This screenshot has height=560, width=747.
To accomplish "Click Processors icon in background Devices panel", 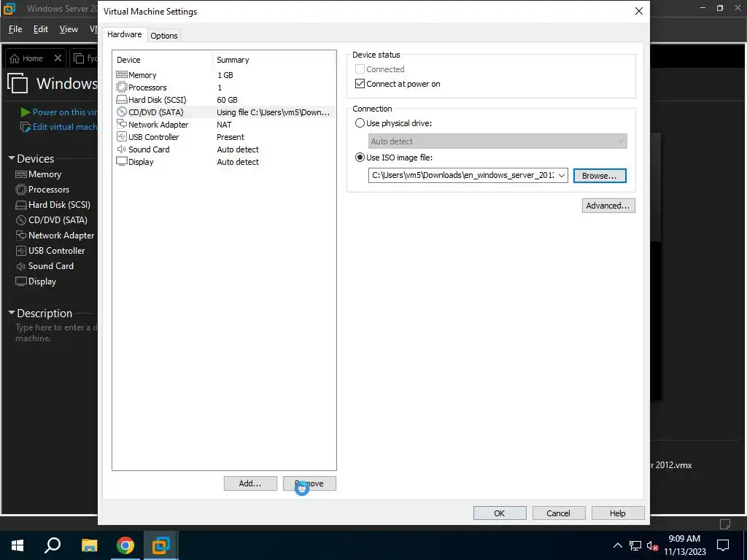I will tap(21, 190).
